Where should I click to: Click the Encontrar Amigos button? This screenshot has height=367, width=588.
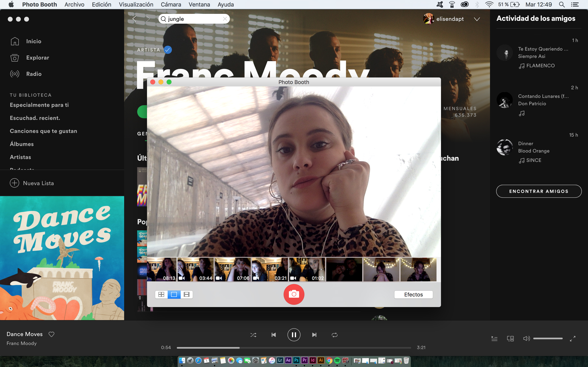click(539, 191)
